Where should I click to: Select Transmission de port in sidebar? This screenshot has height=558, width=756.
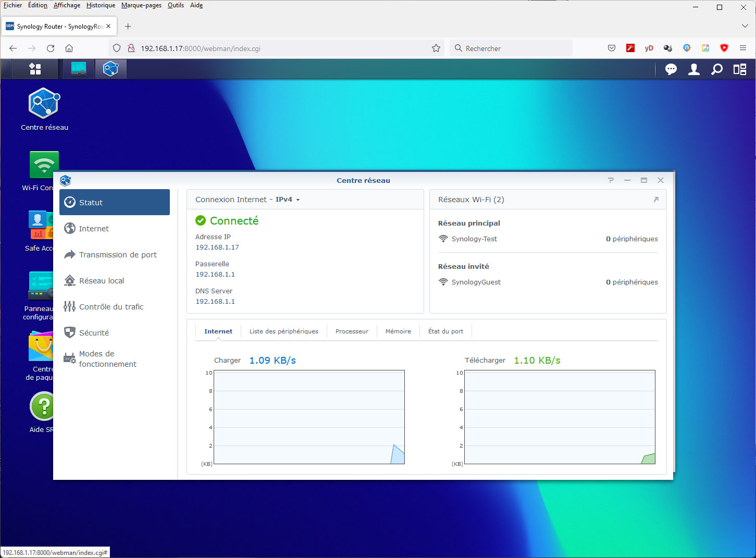(x=118, y=255)
